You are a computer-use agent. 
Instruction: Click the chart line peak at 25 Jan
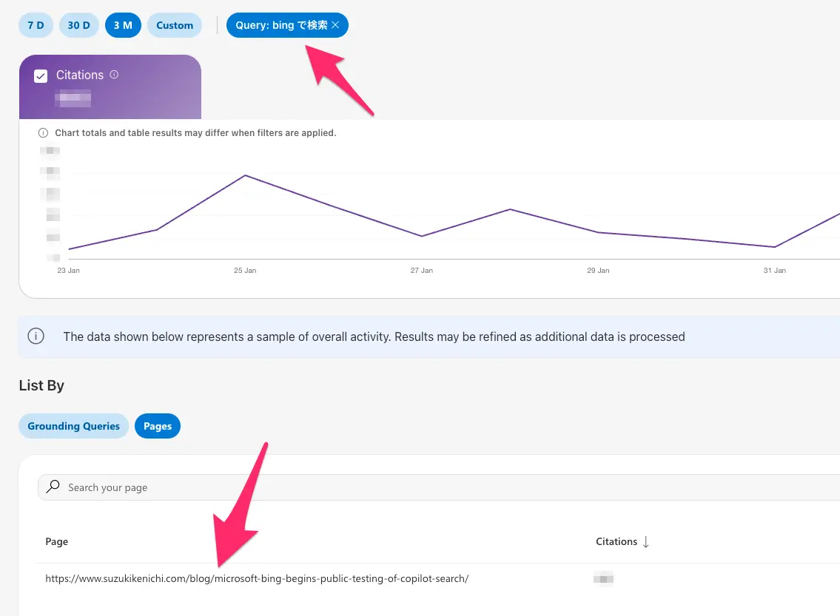245,176
